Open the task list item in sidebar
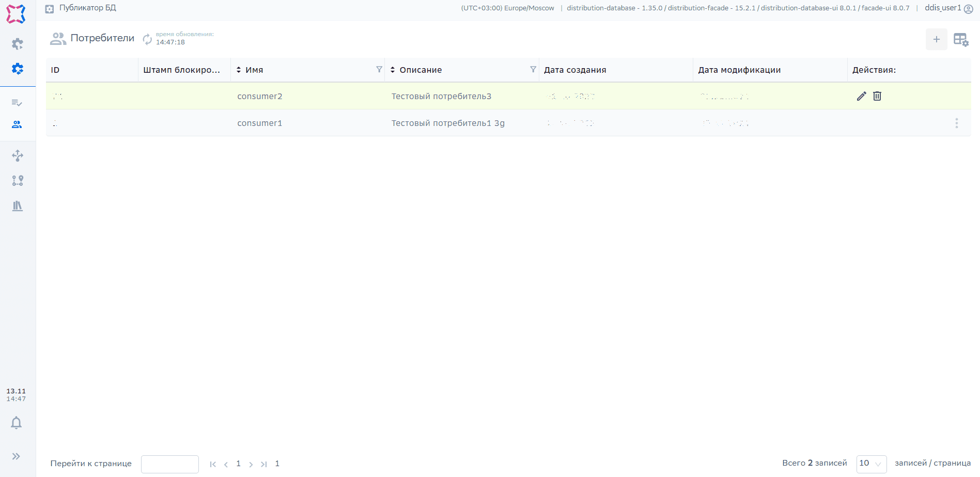Viewport: 980px width, 477px height. pos(17,103)
